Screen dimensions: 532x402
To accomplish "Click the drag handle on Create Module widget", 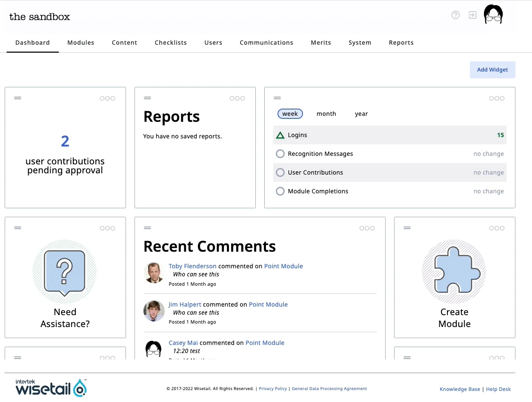I will [407, 228].
